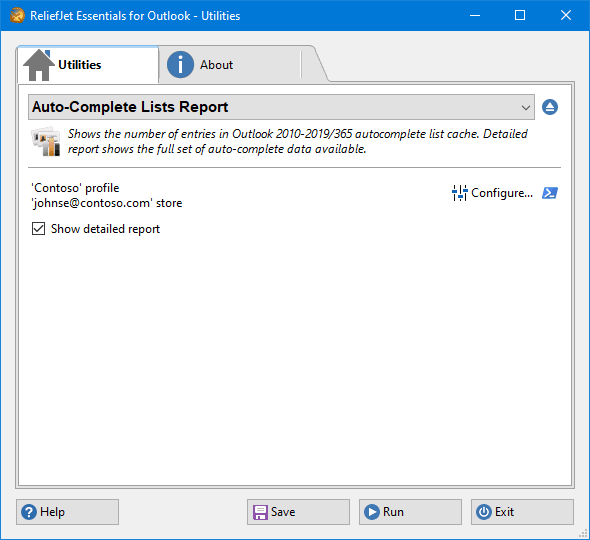This screenshot has height=540, width=590.
Task: Click the blue PowerShell command-line icon
Action: click(x=550, y=193)
